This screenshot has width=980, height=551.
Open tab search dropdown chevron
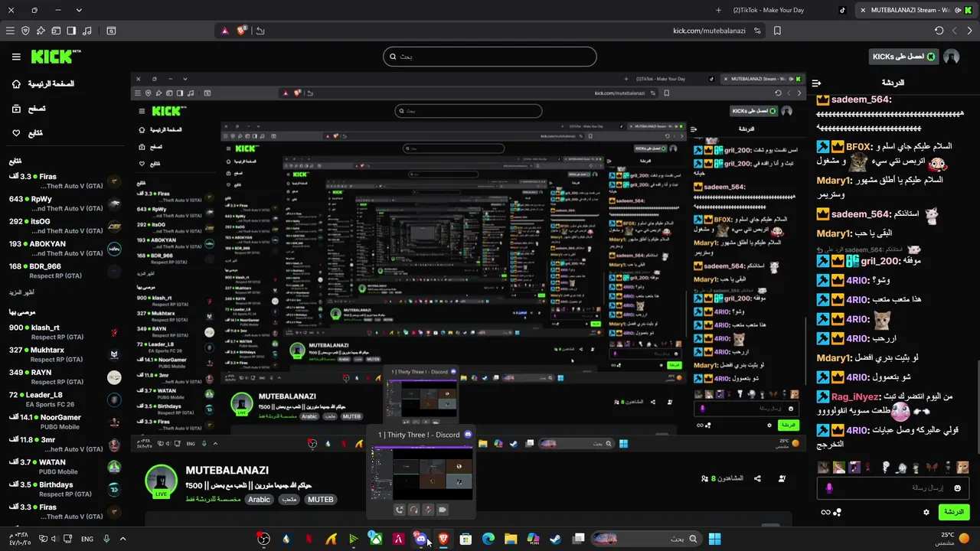tap(79, 10)
